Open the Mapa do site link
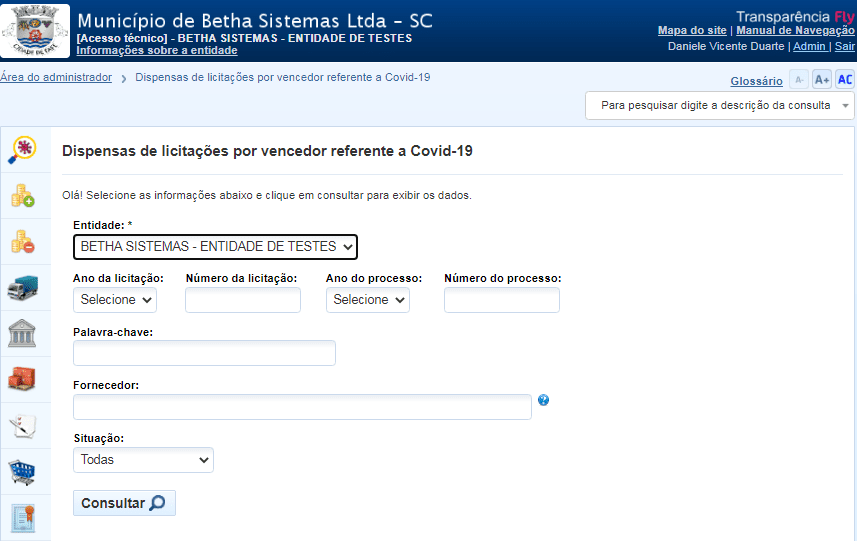This screenshot has width=857, height=541. (692, 31)
